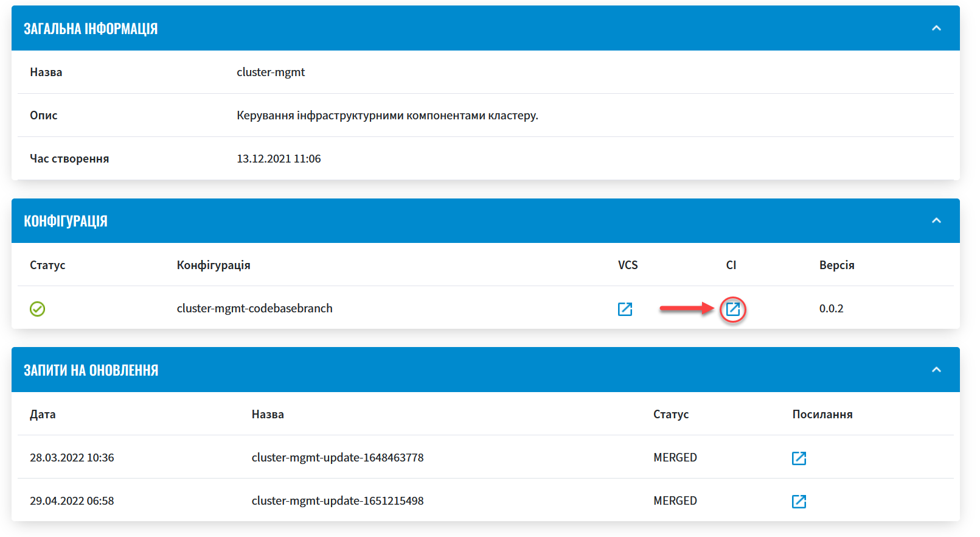
Task: Click MERGED status of 28.03.2022 request
Action: click(675, 457)
